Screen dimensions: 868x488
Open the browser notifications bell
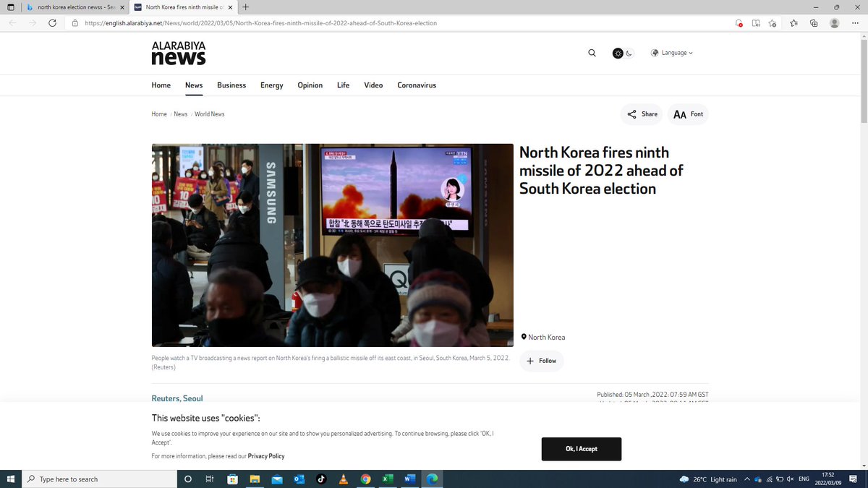tap(739, 22)
